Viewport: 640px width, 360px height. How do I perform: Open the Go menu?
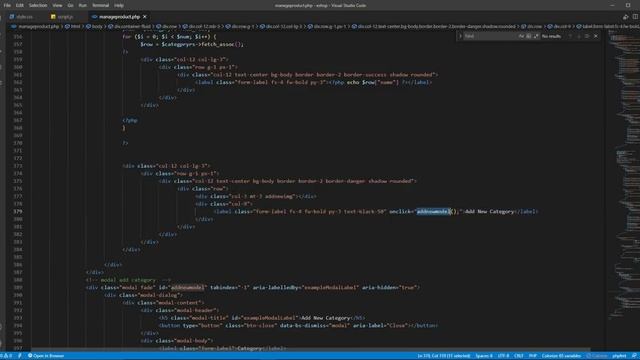tap(70, 5)
